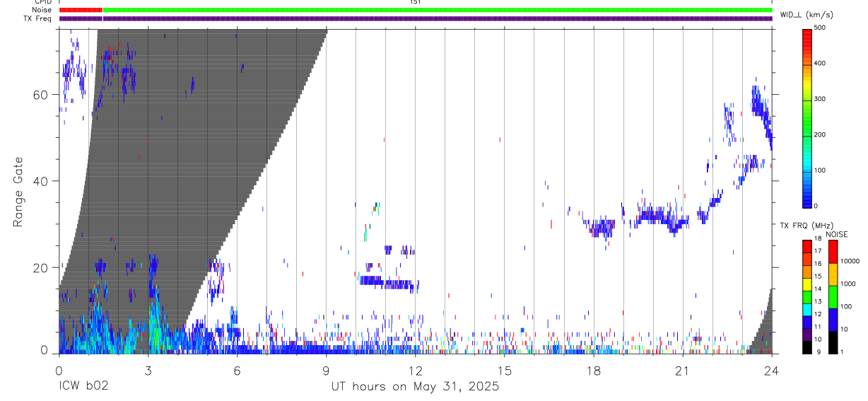The image size is (868, 401).
Task: Click the '500' value on the WID color bar
Action: pos(820,28)
